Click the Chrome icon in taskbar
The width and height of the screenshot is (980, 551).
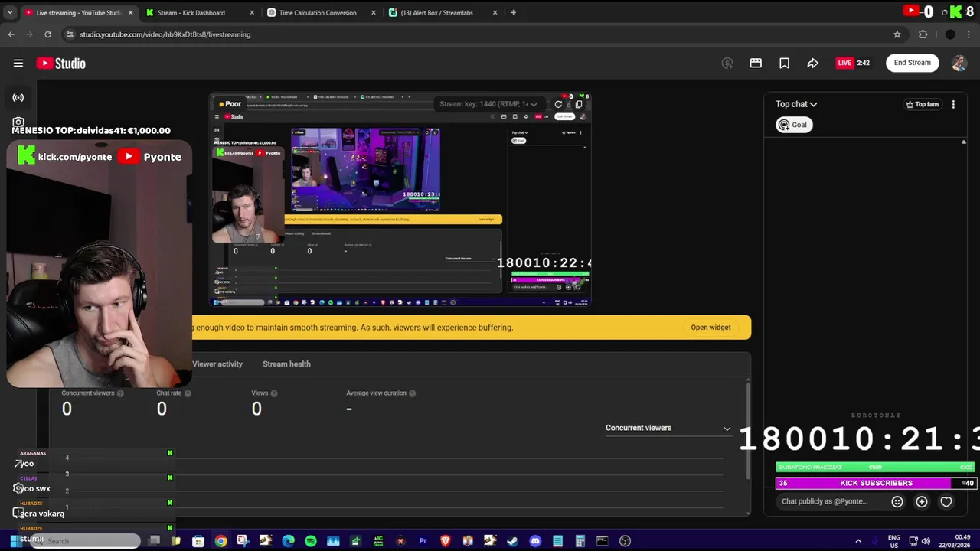pyautogui.click(x=220, y=541)
